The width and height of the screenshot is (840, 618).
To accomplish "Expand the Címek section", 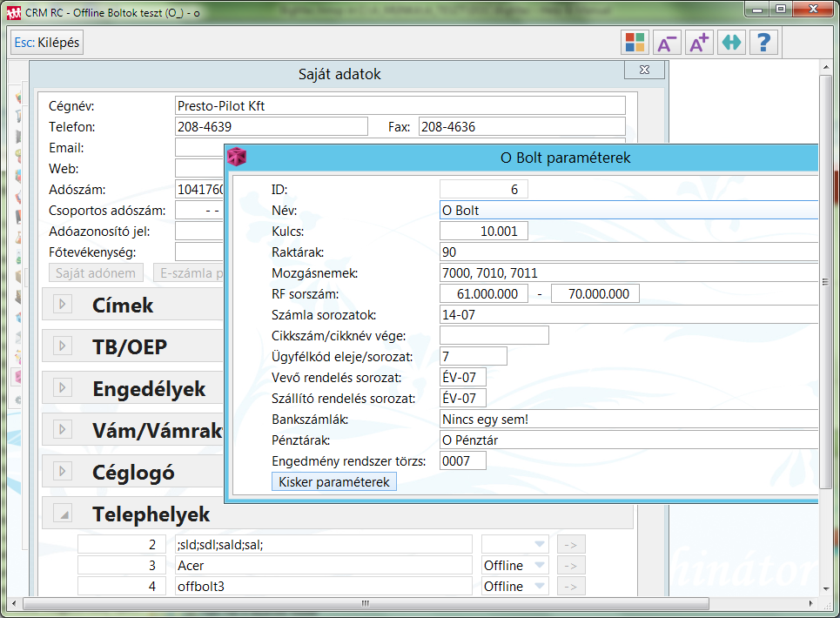I will click(x=62, y=304).
